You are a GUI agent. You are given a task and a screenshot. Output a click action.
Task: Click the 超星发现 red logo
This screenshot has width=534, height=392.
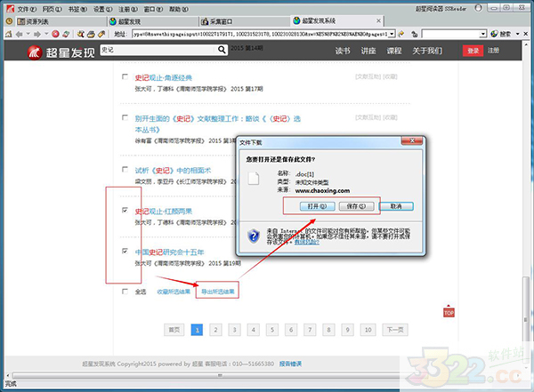click(x=35, y=52)
